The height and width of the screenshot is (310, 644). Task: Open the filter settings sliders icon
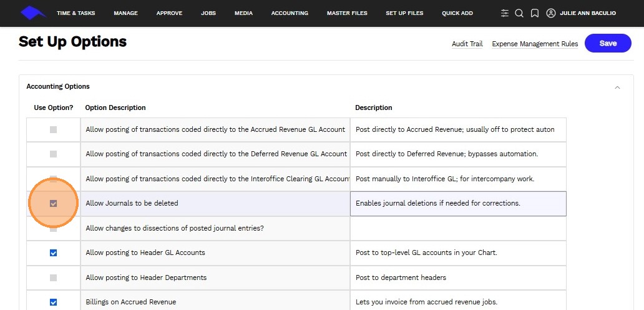click(505, 13)
